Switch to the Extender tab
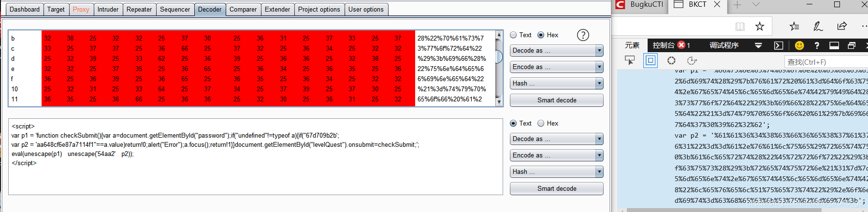Screen dimensions: 868x212 [x=277, y=9]
